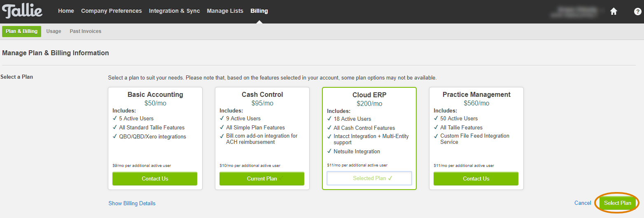Click the Cash Control plan title
The height and width of the screenshot is (218, 644).
click(262, 95)
